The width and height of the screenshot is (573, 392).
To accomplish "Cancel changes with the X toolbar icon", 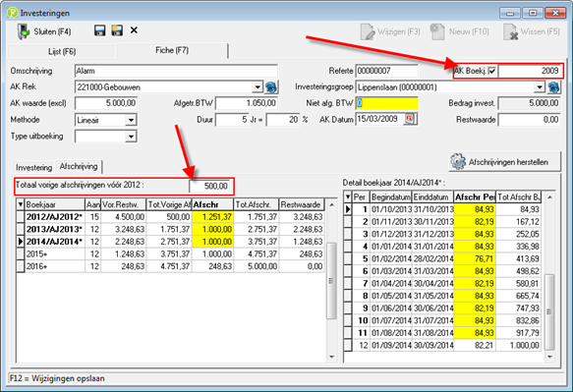I will click(134, 29).
